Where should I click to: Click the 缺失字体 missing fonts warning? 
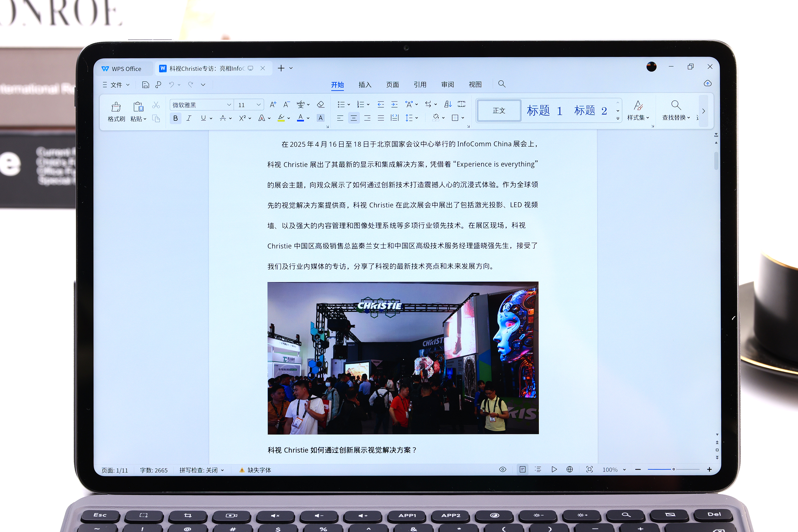coord(255,470)
